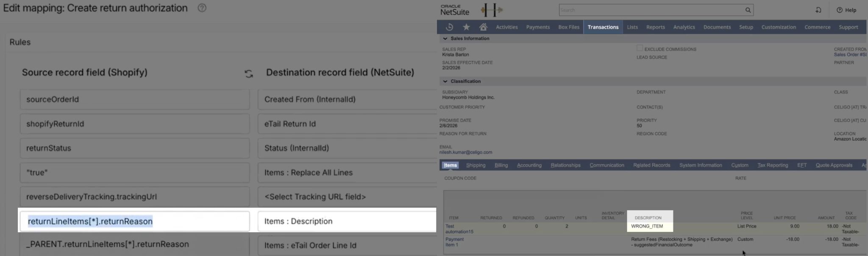Switch to the Communication subtab
The height and width of the screenshot is (256, 868).
click(x=606, y=165)
